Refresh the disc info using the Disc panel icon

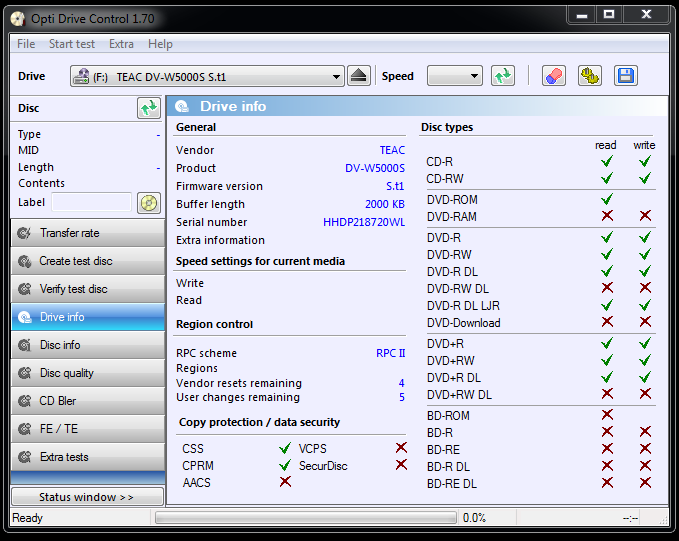point(149,108)
